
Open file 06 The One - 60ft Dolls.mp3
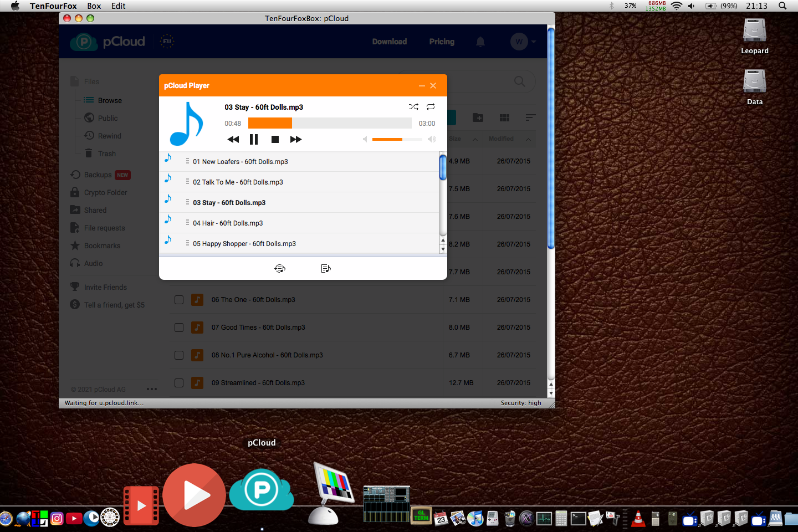[253, 300]
